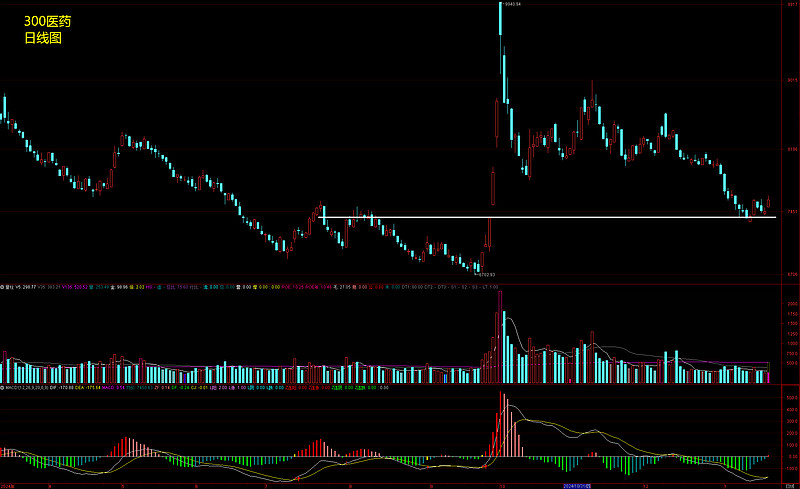Click the 9940.94 highest price label
Image resolution: width=800 pixels, height=489 pixels.
pos(513,4)
